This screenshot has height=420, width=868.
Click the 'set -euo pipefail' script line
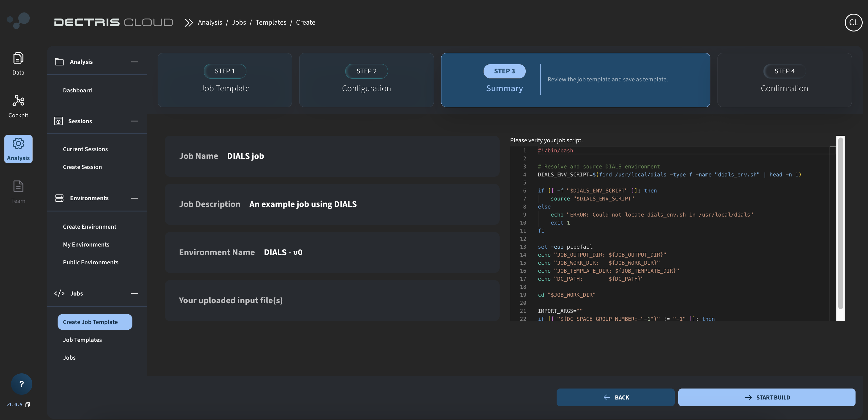click(565, 247)
